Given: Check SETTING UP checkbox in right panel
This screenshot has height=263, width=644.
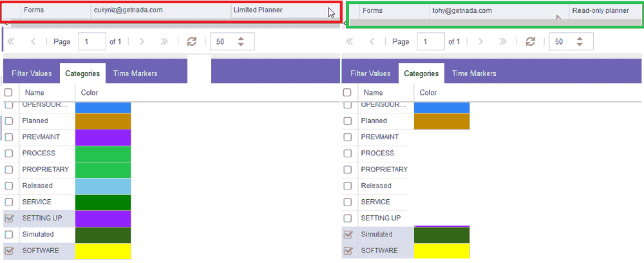Looking at the screenshot, I should (x=348, y=219).
